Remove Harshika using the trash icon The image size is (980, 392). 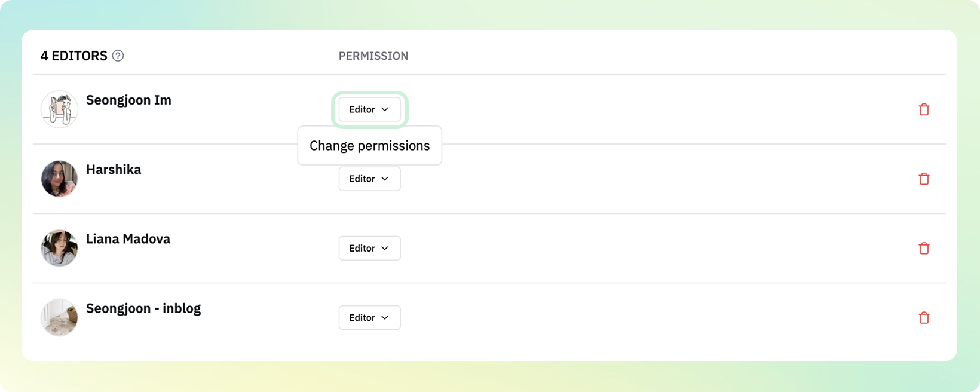click(x=924, y=179)
